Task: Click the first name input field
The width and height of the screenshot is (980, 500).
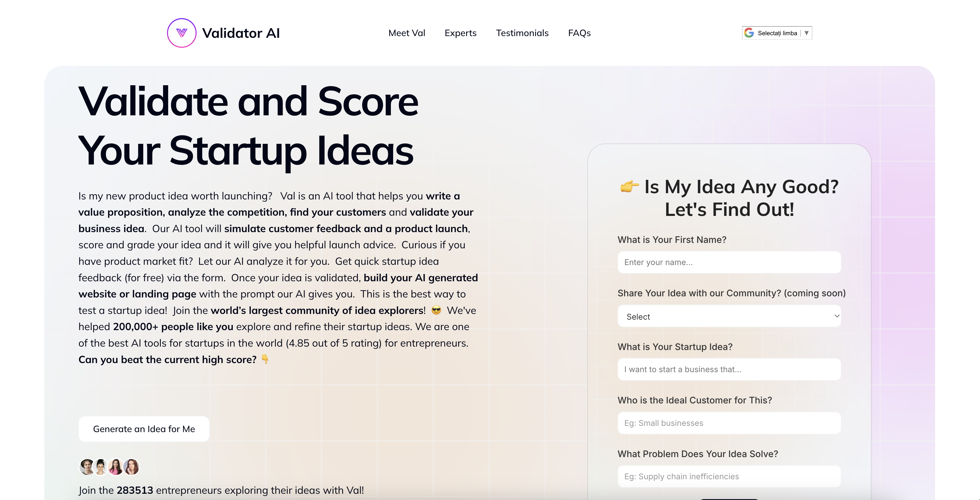Action: 729,262
